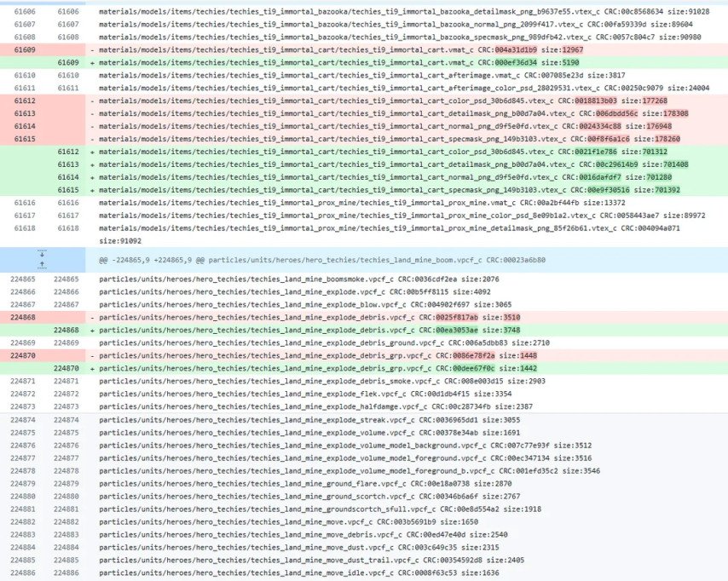Image resolution: width=728 pixels, height=581 pixels.
Task: Click the techies_land_mine_boomsmoke.vpcf_c line
Action: point(295,279)
